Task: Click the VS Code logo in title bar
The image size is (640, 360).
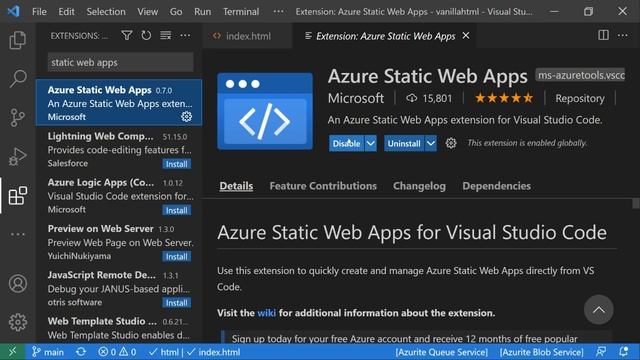Action: tap(13, 11)
